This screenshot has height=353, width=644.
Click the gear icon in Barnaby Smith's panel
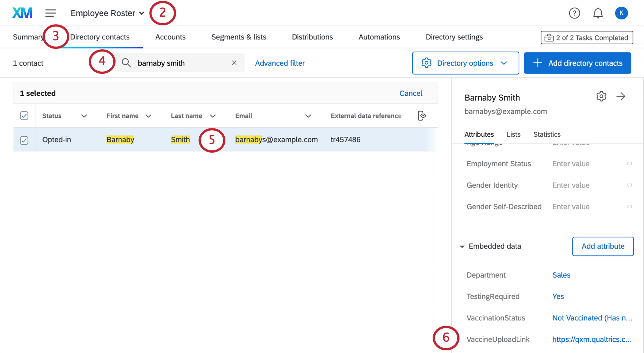click(601, 97)
